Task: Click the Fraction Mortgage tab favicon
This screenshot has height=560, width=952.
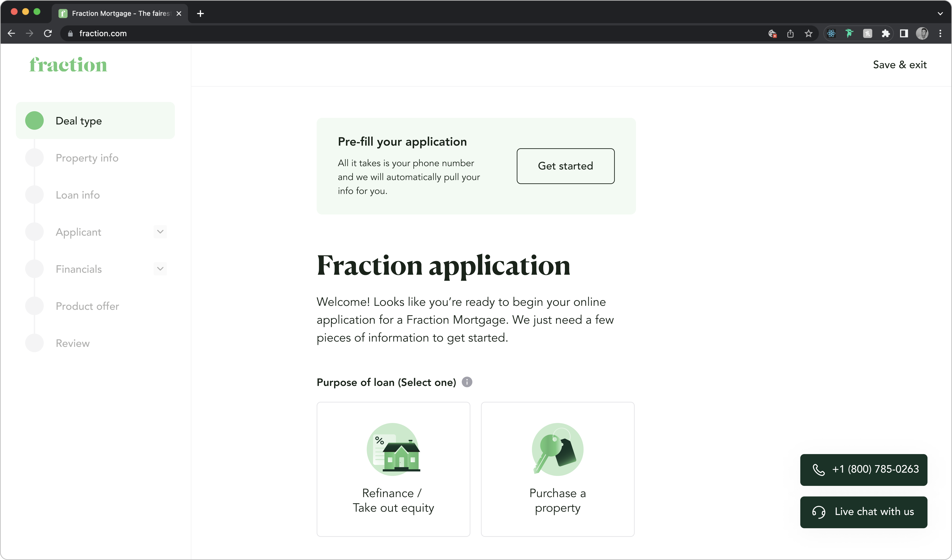Action: click(63, 14)
